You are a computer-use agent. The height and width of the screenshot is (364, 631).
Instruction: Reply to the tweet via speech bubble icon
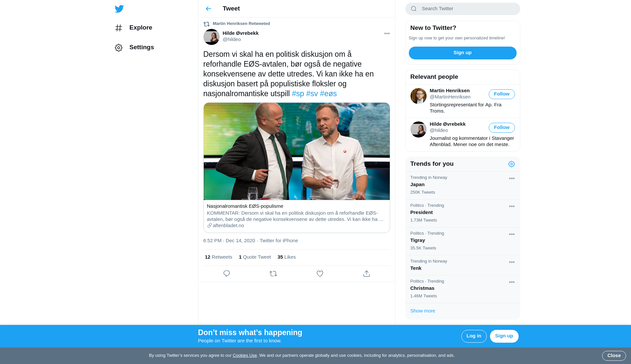point(226,274)
